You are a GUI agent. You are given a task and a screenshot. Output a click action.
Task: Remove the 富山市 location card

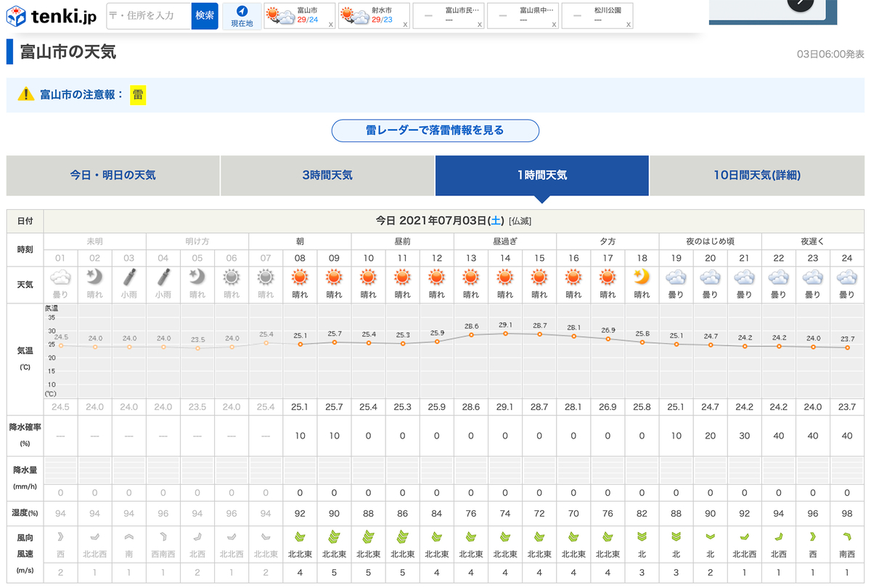tap(331, 25)
